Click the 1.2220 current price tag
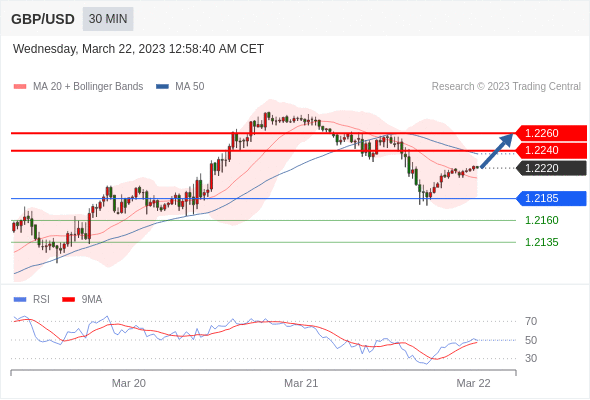Viewport: 590px width, 400px height. pyautogui.click(x=551, y=168)
